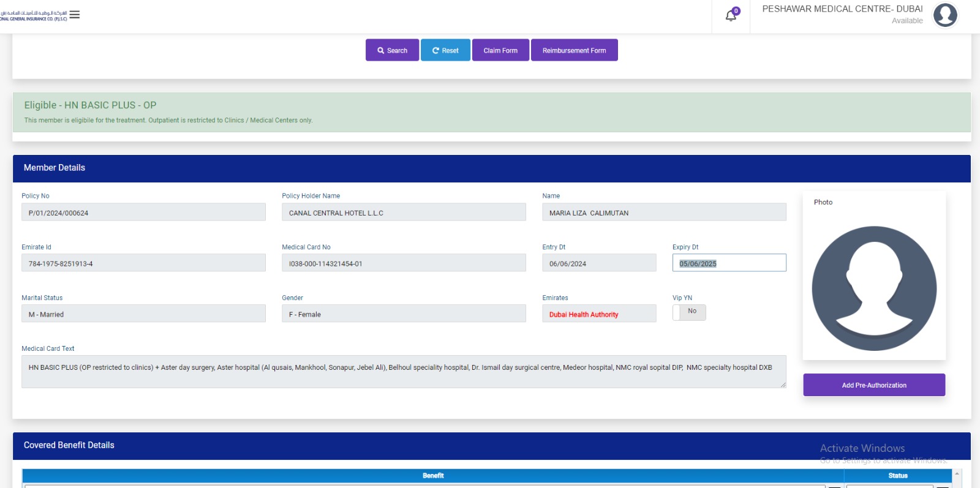The width and height of the screenshot is (980, 488).
Task: Click the member photo placeholder
Action: [x=874, y=288]
